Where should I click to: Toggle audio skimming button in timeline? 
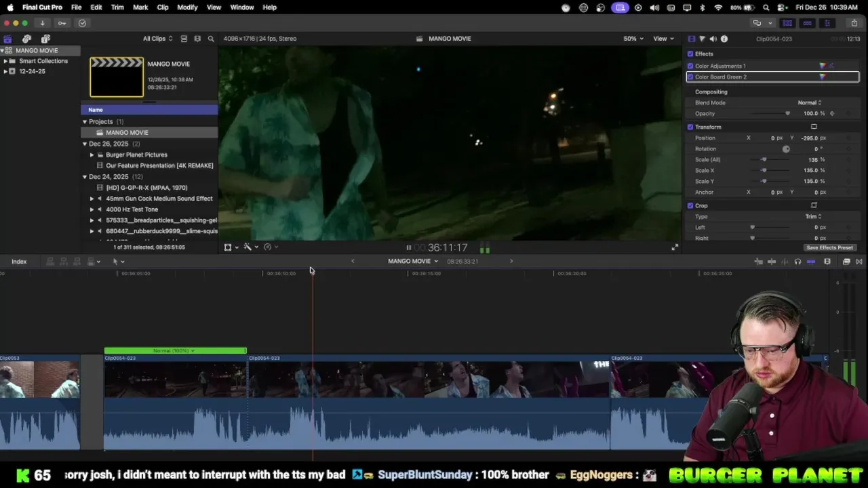coord(785,262)
